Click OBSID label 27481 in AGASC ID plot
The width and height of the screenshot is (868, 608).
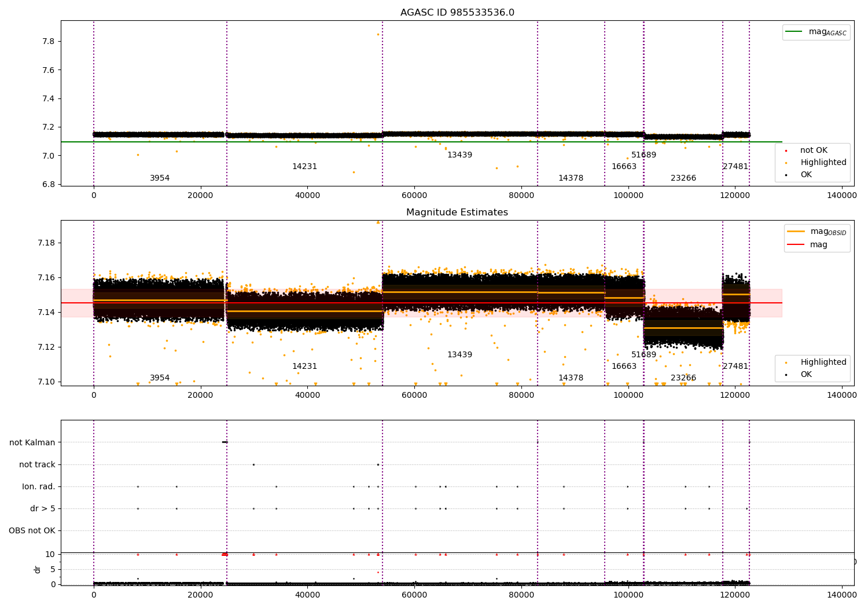(x=735, y=167)
